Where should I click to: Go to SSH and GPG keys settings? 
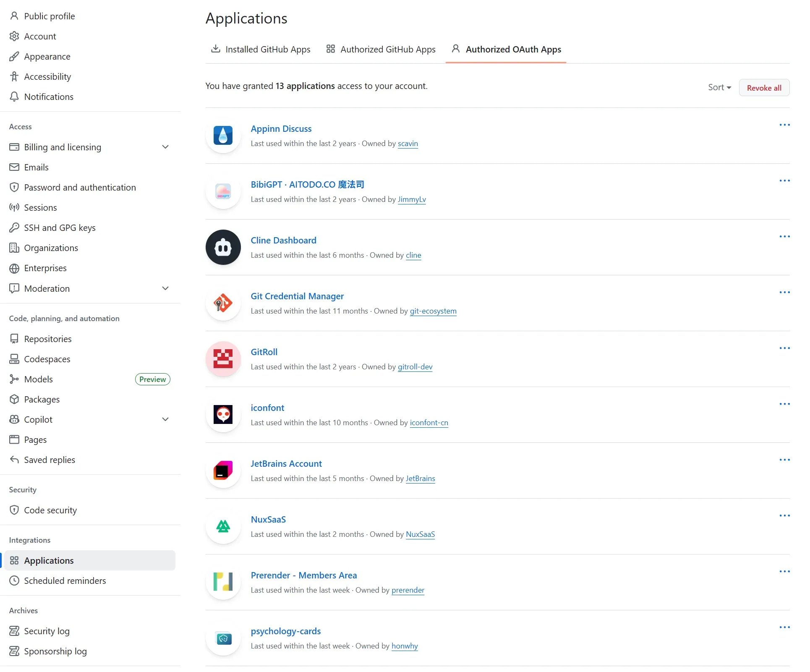(60, 228)
